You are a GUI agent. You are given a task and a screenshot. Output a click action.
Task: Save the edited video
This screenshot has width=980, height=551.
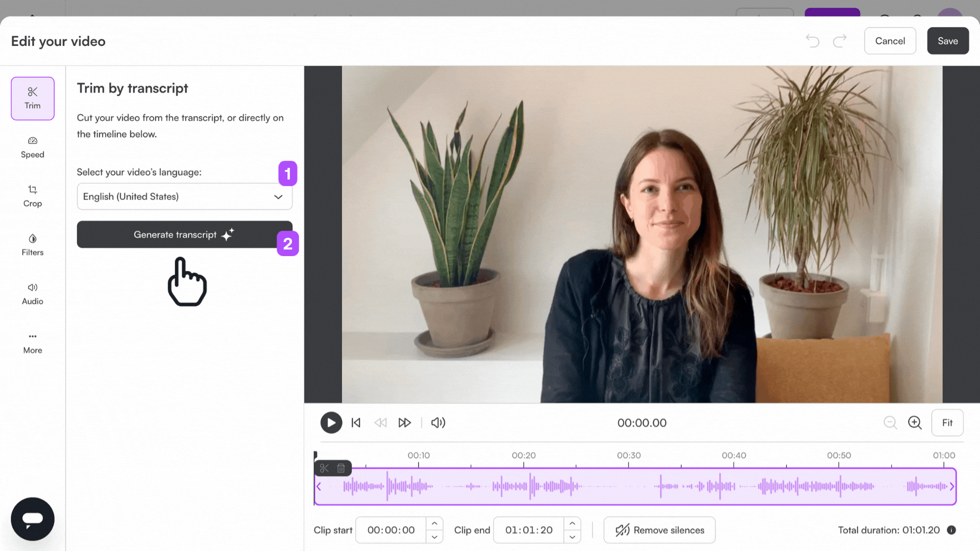point(948,40)
